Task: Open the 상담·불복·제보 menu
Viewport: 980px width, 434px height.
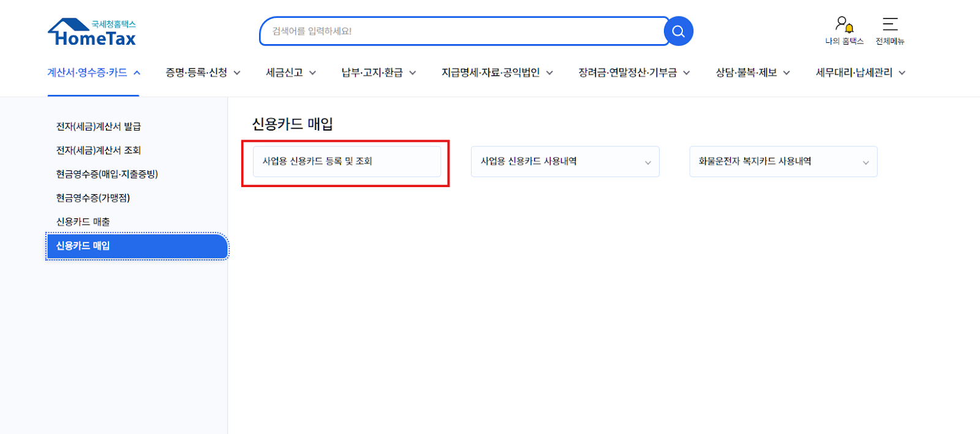Action: (752, 73)
